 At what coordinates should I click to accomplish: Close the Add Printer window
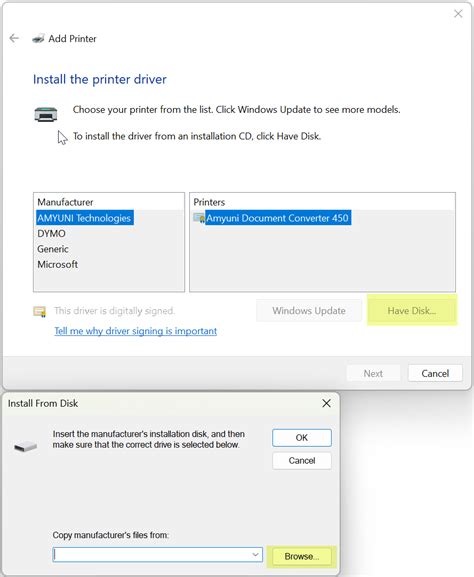(458, 14)
